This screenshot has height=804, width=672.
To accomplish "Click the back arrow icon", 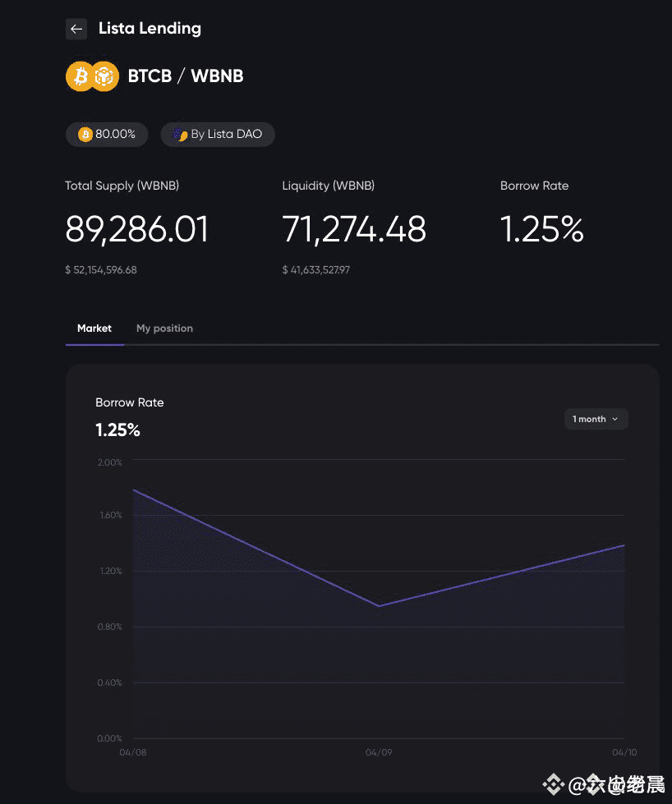I will pyautogui.click(x=76, y=29).
